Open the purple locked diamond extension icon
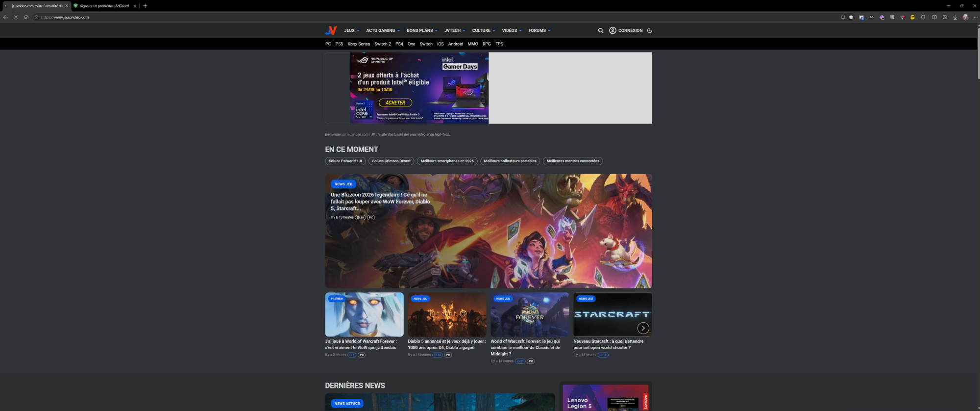This screenshot has width=980, height=411. click(x=882, y=17)
